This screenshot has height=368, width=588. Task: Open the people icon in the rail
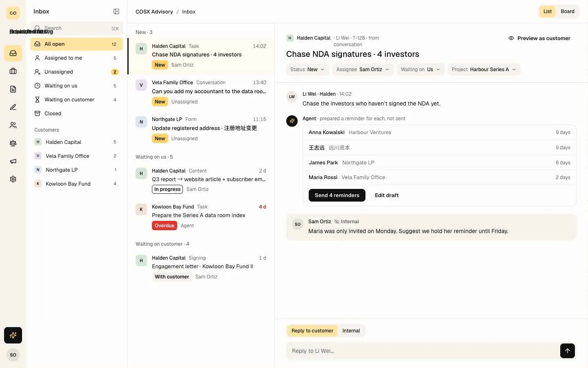[13, 125]
